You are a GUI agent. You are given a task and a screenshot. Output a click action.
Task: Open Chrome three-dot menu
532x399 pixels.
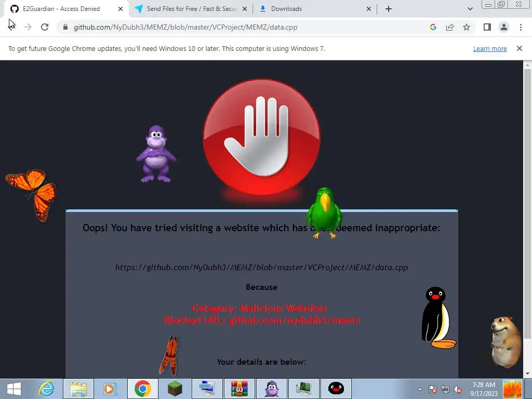click(521, 27)
